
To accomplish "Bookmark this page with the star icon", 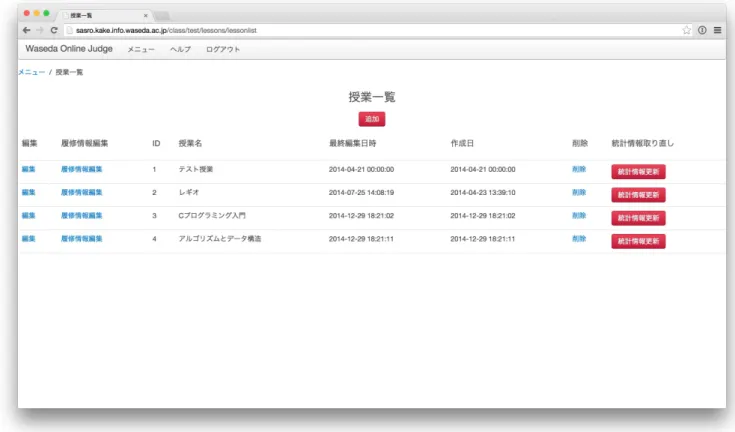I will (686, 30).
